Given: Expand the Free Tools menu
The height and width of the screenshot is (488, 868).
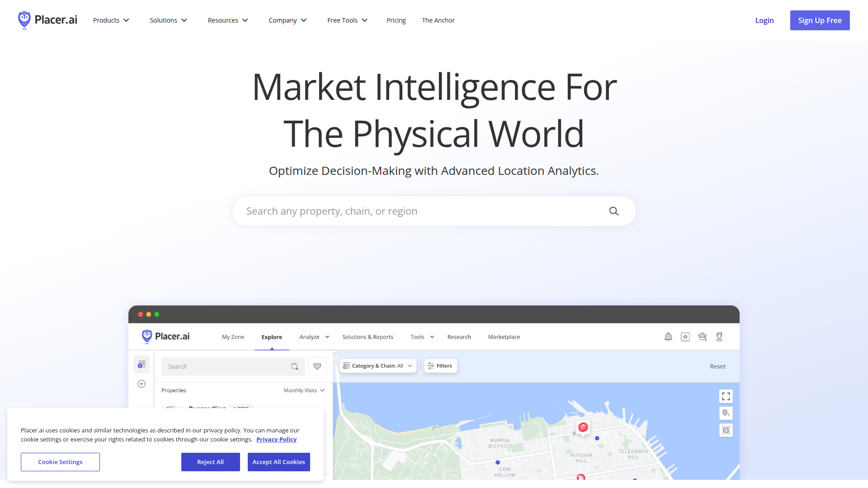Looking at the screenshot, I should tap(348, 20).
